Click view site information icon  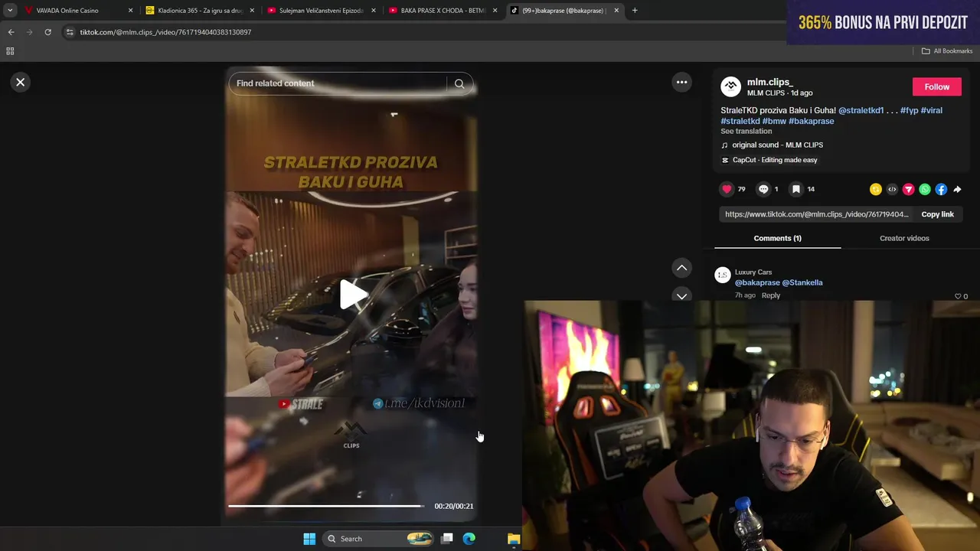70,32
